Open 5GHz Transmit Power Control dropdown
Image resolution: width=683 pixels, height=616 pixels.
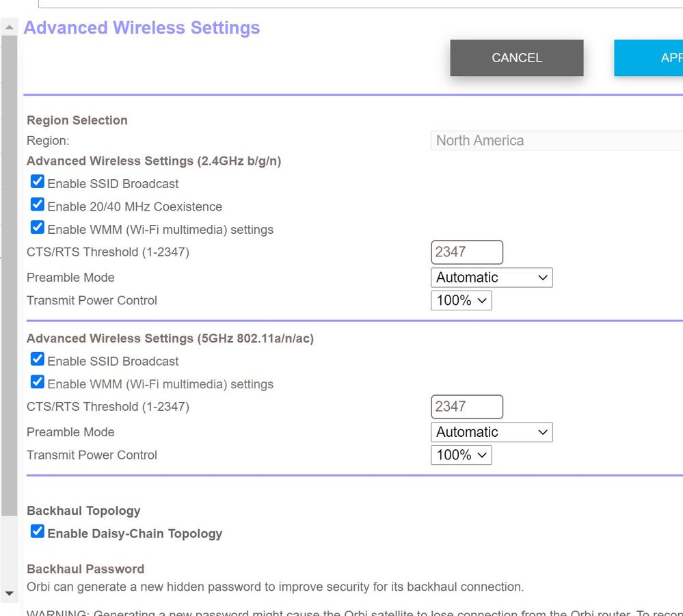pyautogui.click(x=461, y=455)
